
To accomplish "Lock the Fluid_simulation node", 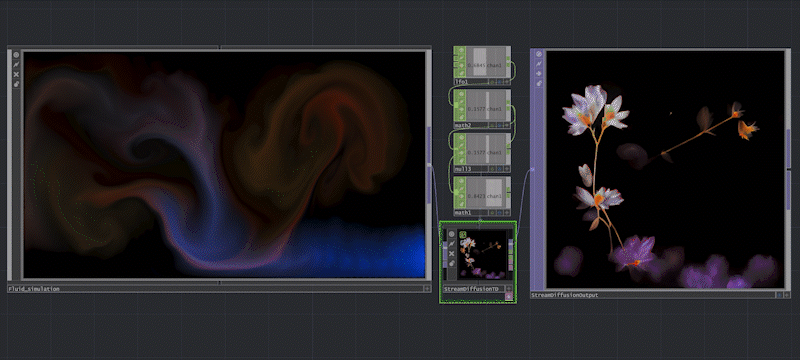I will click(16, 84).
